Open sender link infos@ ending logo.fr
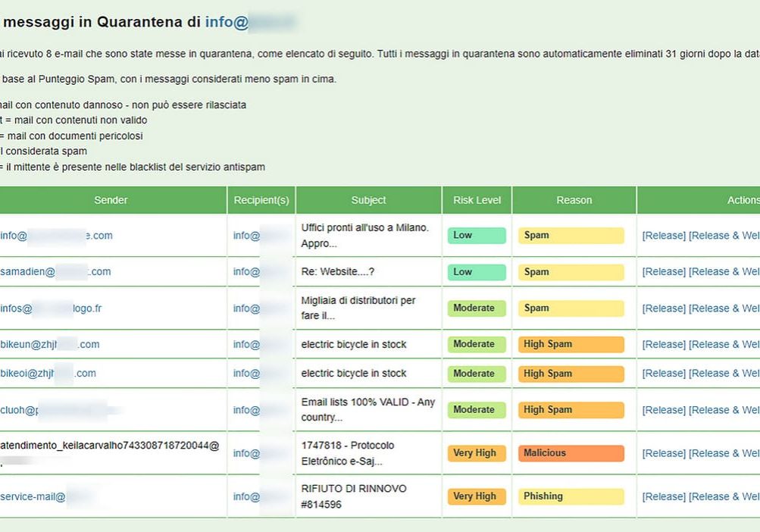Screen dimensions: 760x532 (51, 308)
